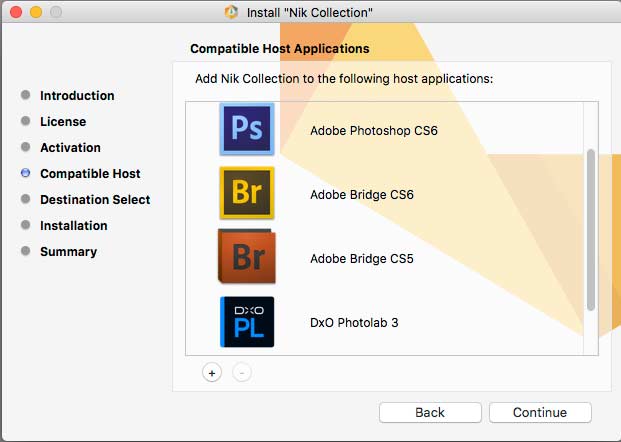
Task: Close the installer with the red button
Action: coord(16,12)
